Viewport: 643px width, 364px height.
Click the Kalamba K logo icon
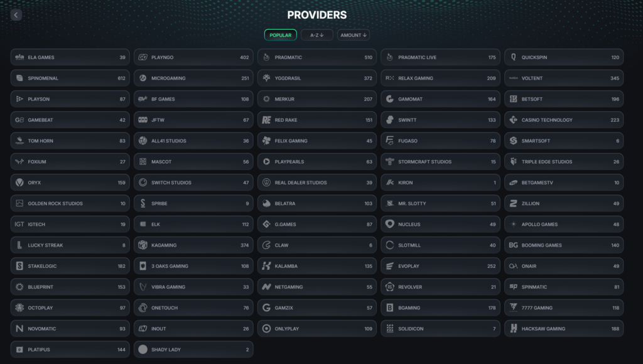point(266,266)
